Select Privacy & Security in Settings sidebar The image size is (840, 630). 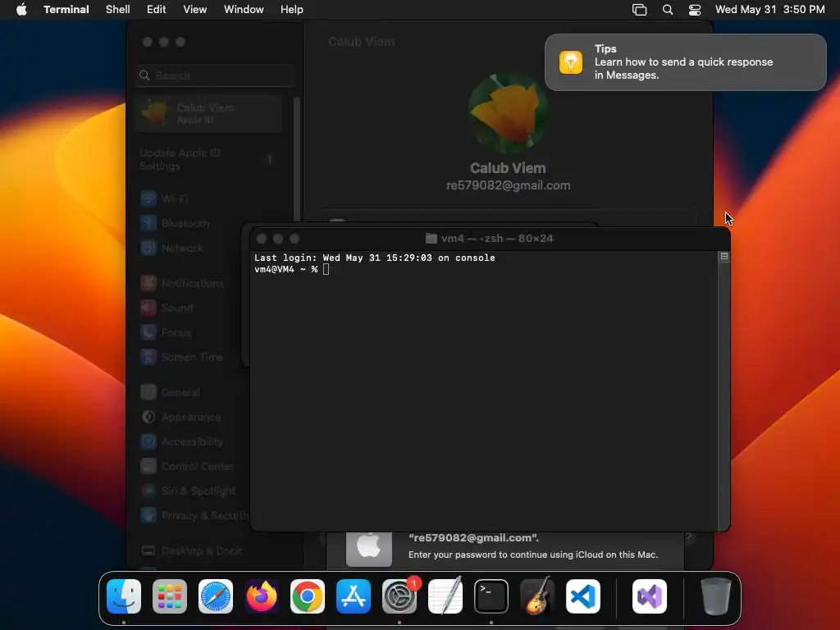193,516
